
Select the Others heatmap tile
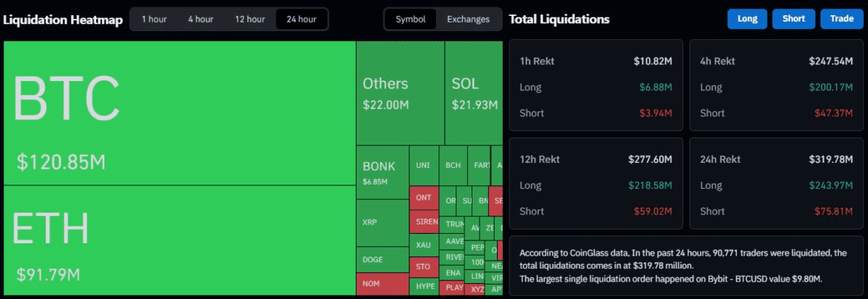[400, 93]
